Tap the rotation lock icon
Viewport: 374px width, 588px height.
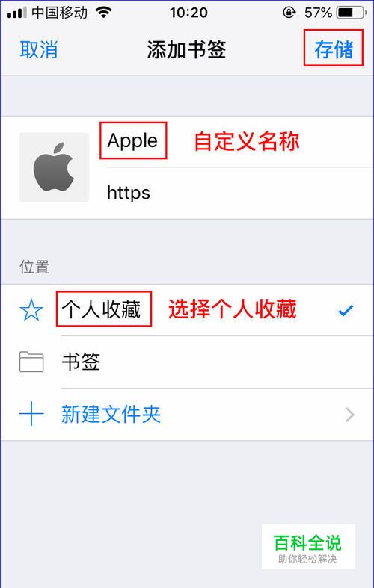click(x=289, y=13)
